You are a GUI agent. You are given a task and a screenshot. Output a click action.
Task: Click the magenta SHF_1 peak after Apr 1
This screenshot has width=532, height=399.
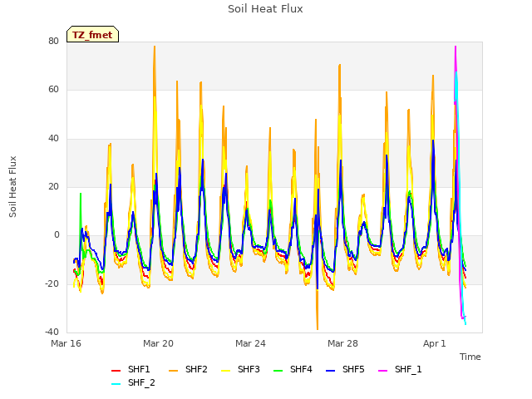[x=456, y=47]
